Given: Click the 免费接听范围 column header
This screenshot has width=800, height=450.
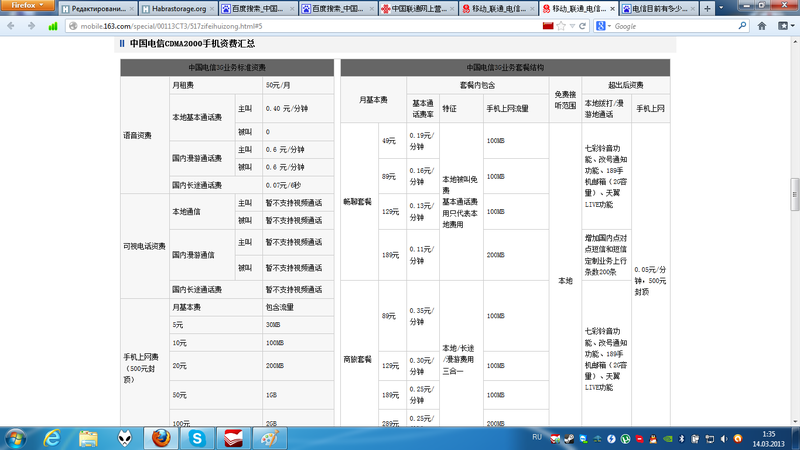Looking at the screenshot, I should tap(565, 100).
